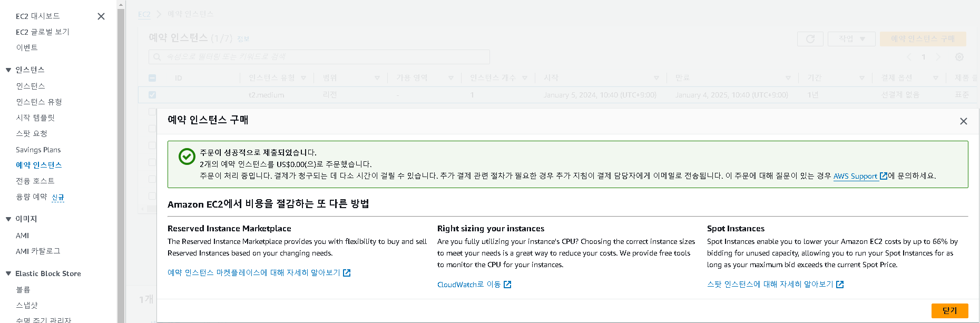Image resolution: width=980 pixels, height=323 pixels.
Task: Open 예약 인스턴스 마켓플레이스 learn more link
Action: pyautogui.click(x=254, y=272)
